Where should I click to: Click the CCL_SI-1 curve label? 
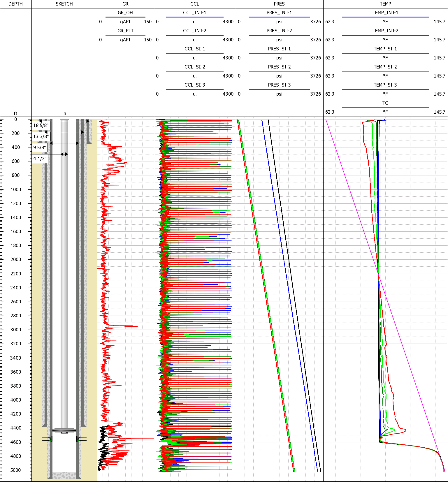[x=195, y=49]
